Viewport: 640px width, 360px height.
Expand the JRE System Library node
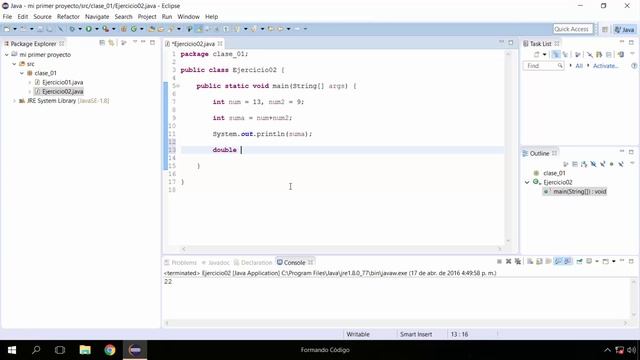(x=14, y=101)
